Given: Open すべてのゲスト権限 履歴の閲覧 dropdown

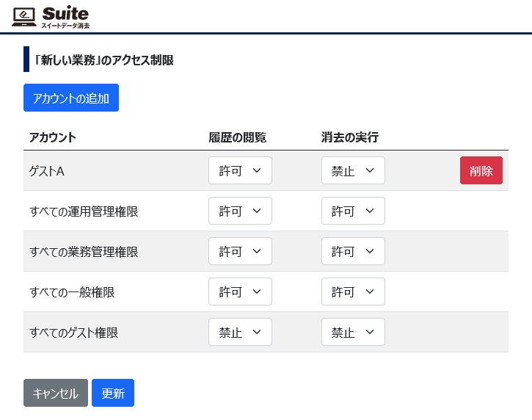Looking at the screenshot, I should pos(240,332).
